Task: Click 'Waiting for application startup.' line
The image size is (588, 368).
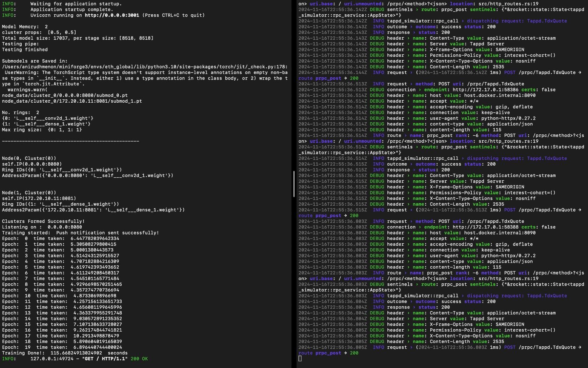Action: point(62,4)
